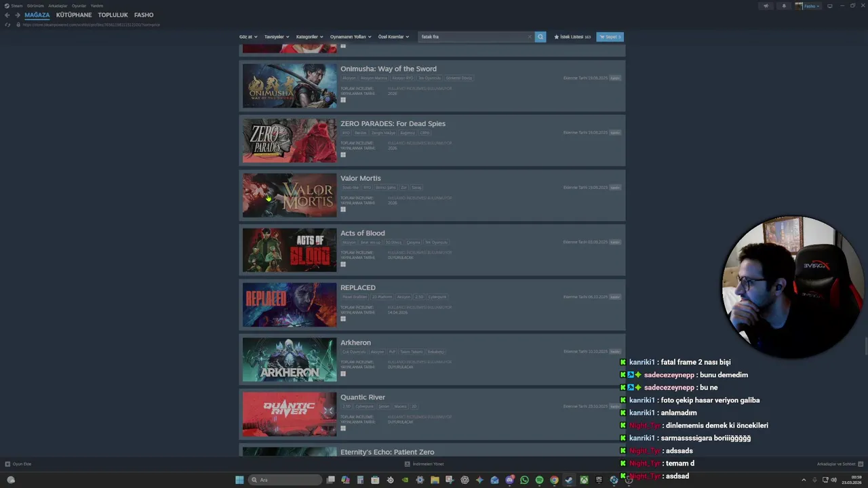Open the Fasho account dropdown
Screen dimensions: 868x488
tap(808, 5)
